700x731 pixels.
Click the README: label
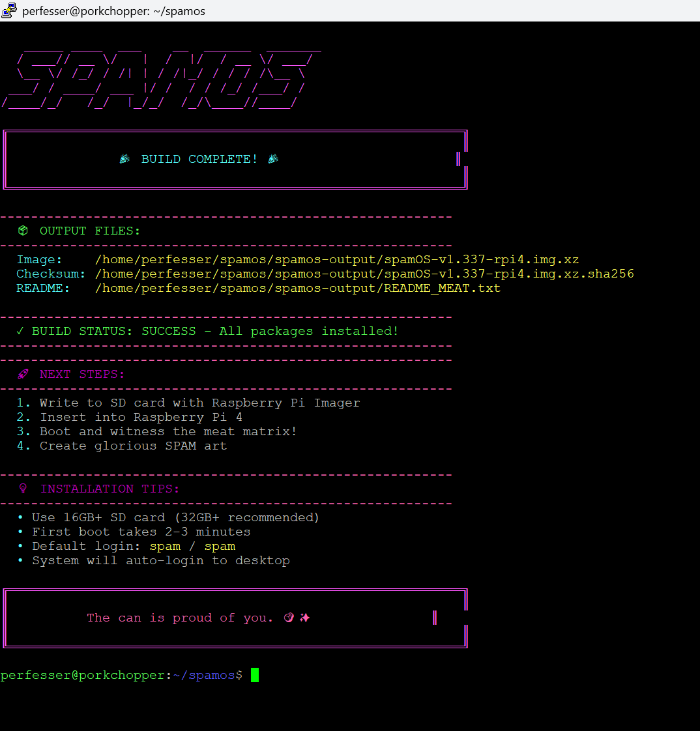pyautogui.click(x=43, y=289)
